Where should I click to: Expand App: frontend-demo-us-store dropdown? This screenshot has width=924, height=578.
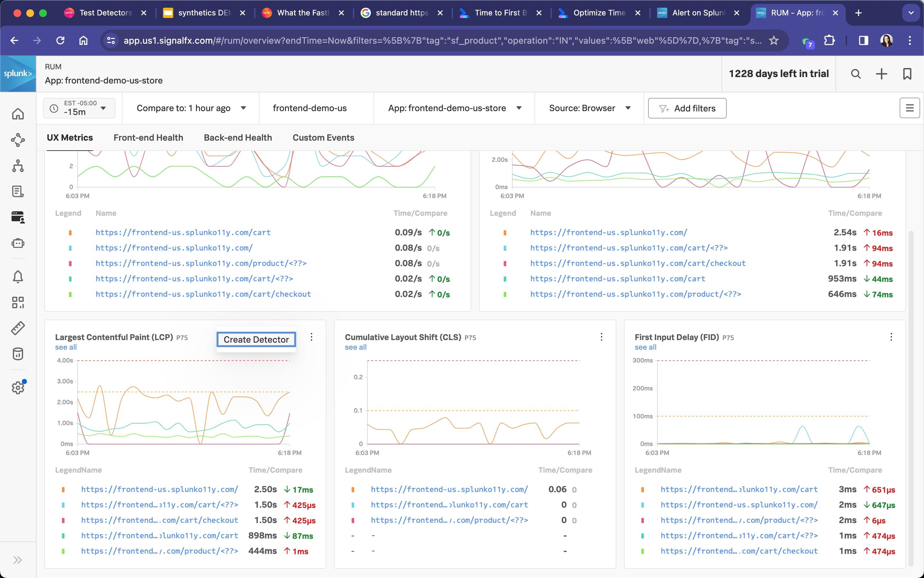pos(454,108)
